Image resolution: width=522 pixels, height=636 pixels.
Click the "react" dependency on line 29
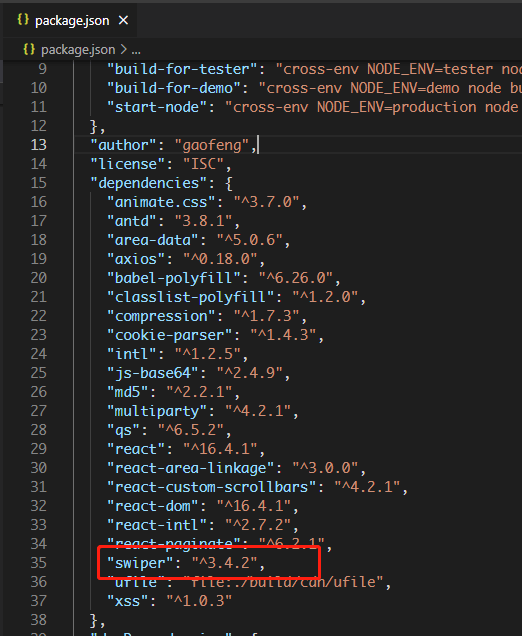click(136, 449)
